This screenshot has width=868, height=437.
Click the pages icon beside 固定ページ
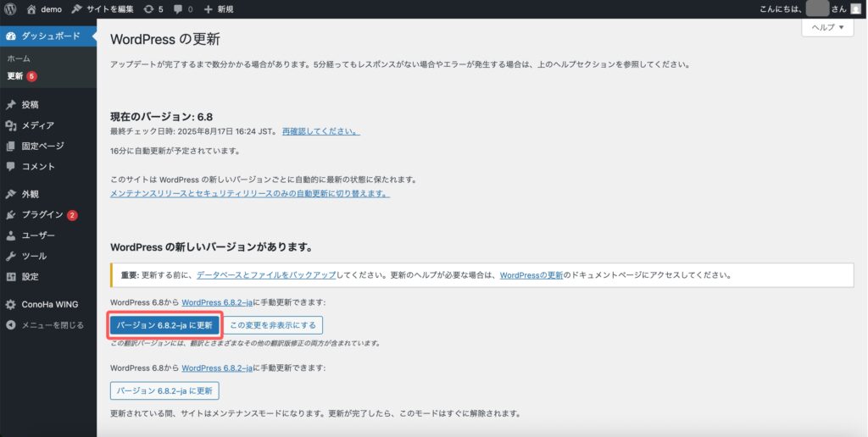(x=10, y=146)
